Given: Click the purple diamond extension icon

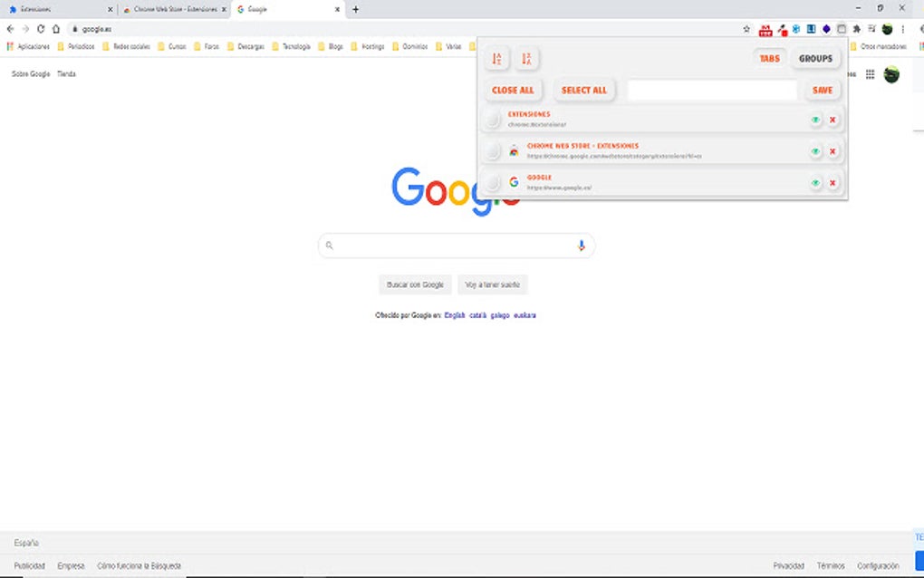Looking at the screenshot, I should tap(826, 28).
